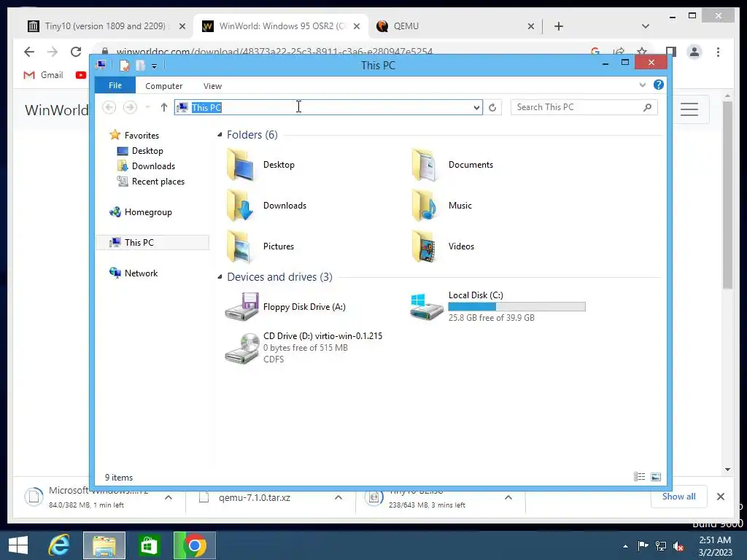
Task: Close the QEMU tab
Action: pos(531,27)
